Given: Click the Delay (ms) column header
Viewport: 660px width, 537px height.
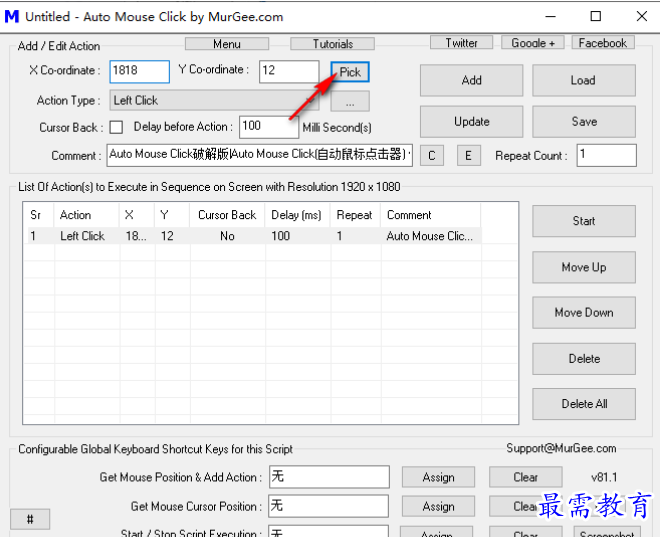Looking at the screenshot, I should coord(297,215).
